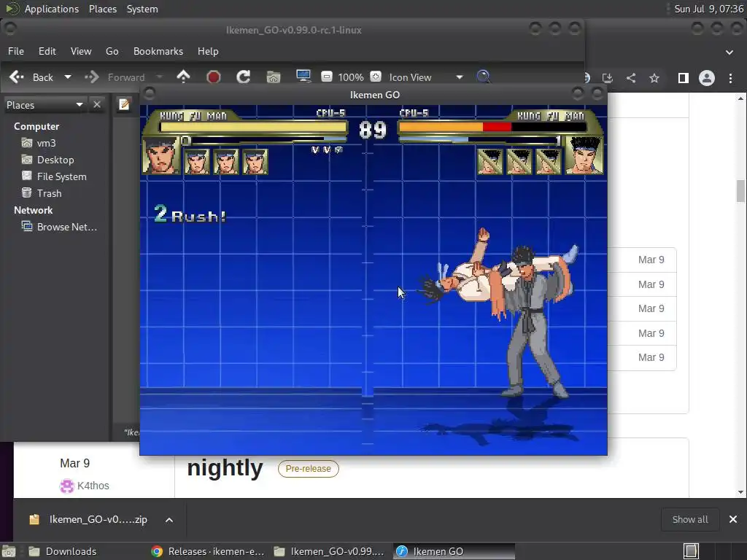
Task: Open the Places system menu
Action: tap(102, 9)
